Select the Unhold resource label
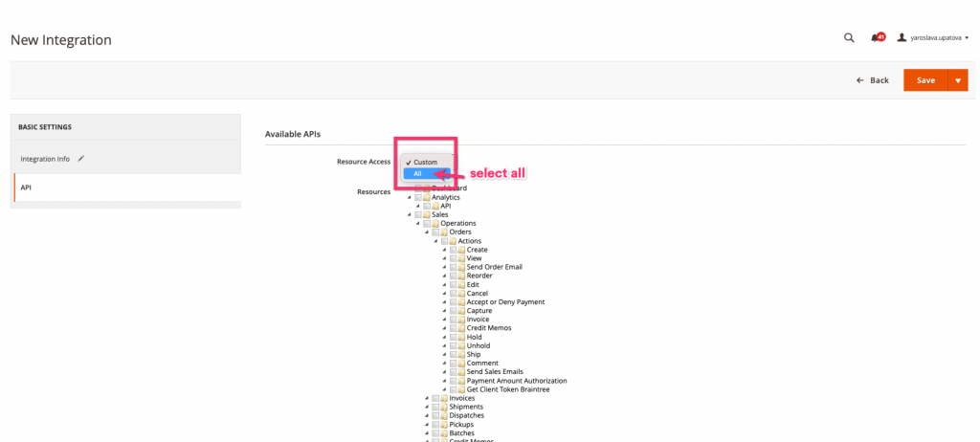980x442 pixels. coord(479,345)
